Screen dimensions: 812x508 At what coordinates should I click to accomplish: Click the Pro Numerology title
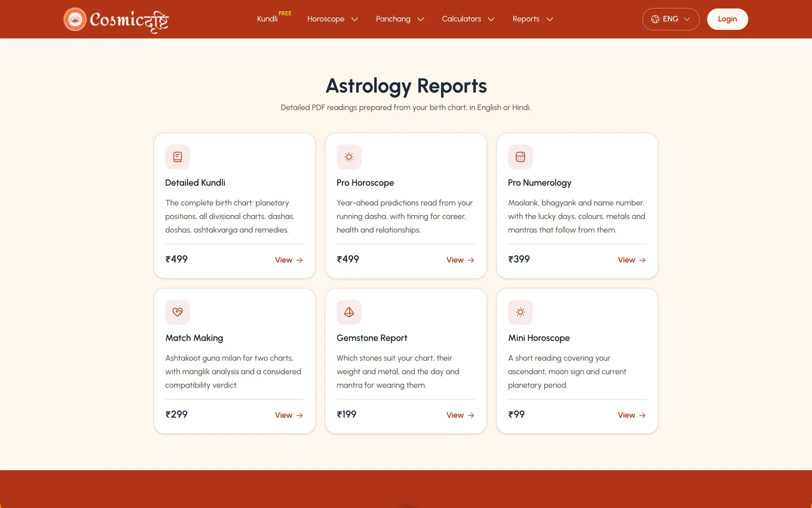[x=539, y=183]
